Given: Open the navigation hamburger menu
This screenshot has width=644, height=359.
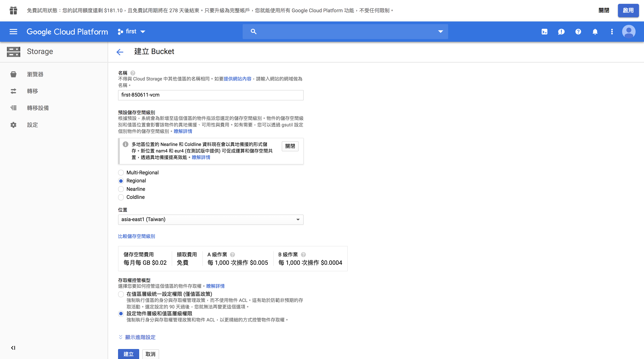Looking at the screenshot, I should point(13,31).
